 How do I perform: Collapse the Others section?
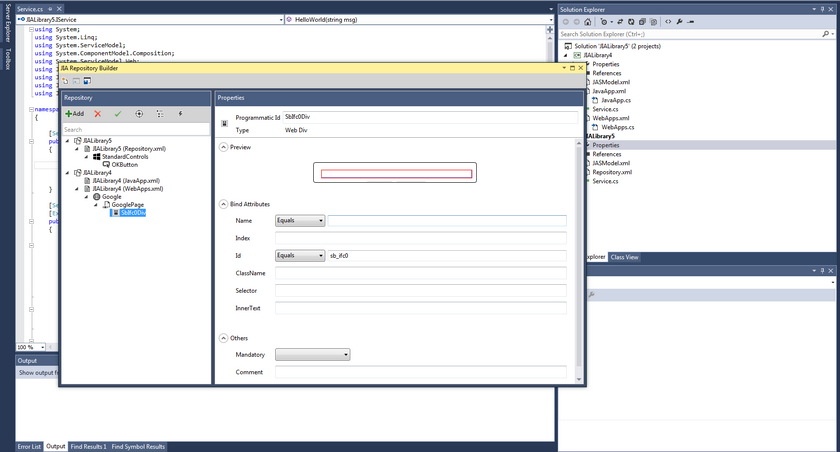point(223,338)
